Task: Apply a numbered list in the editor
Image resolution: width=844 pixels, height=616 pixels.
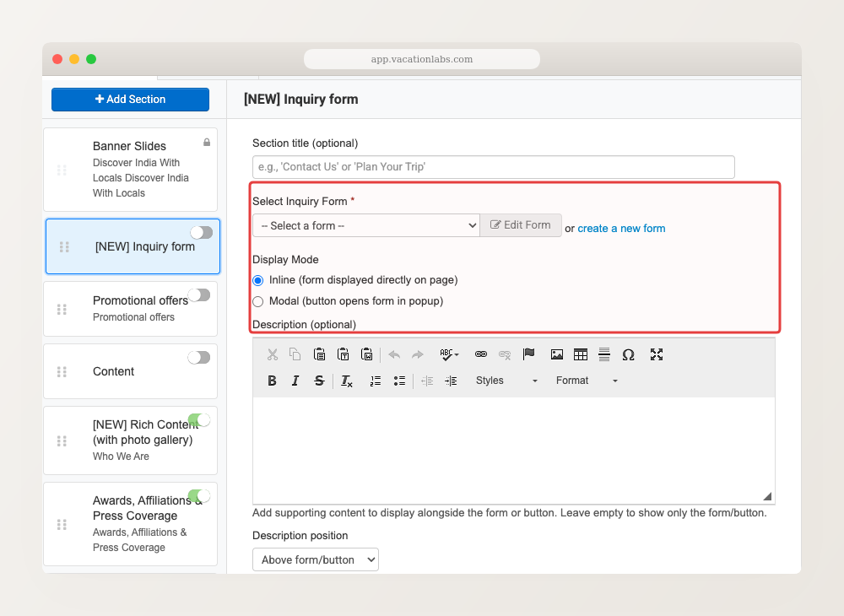Action: pyautogui.click(x=375, y=381)
